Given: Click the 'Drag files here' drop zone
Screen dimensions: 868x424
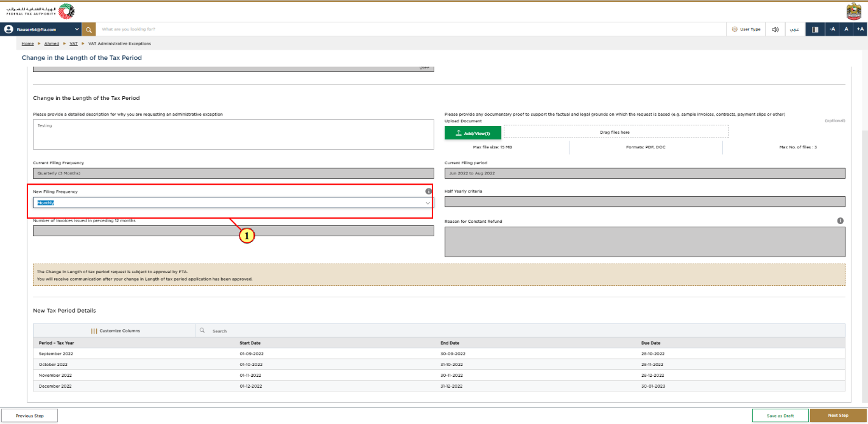Looking at the screenshot, I should click(616, 132).
